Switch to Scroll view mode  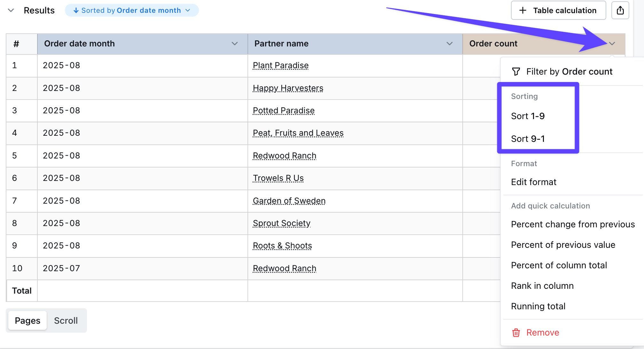tap(66, 321)
